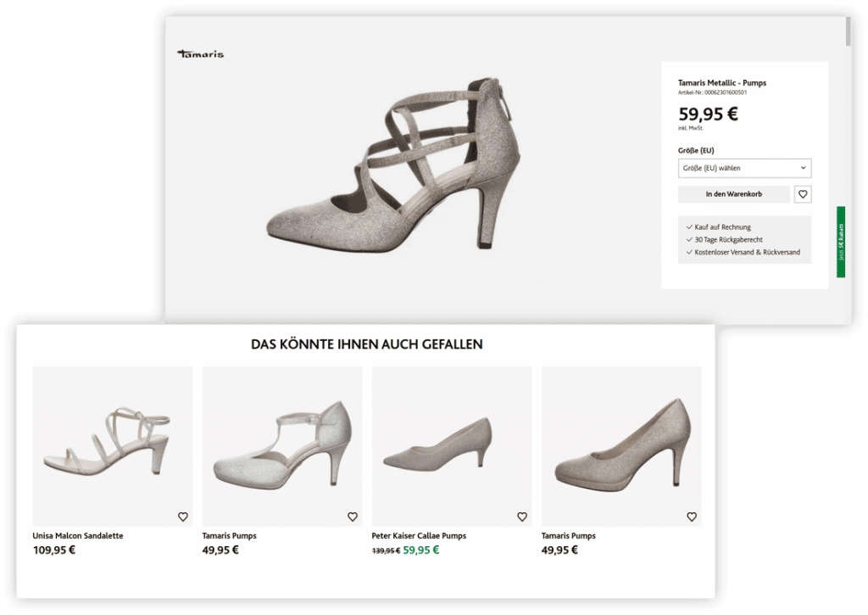Click the reduced 59,95 € green price
This screenshot has height=615, width=868.
pos(421,550)
